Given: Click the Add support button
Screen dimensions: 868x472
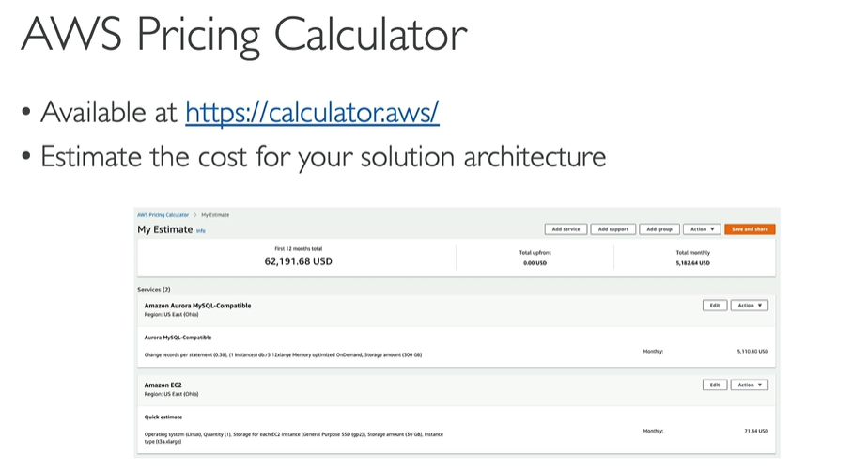Looking at the screenshot, I should (x=612, y=229).
